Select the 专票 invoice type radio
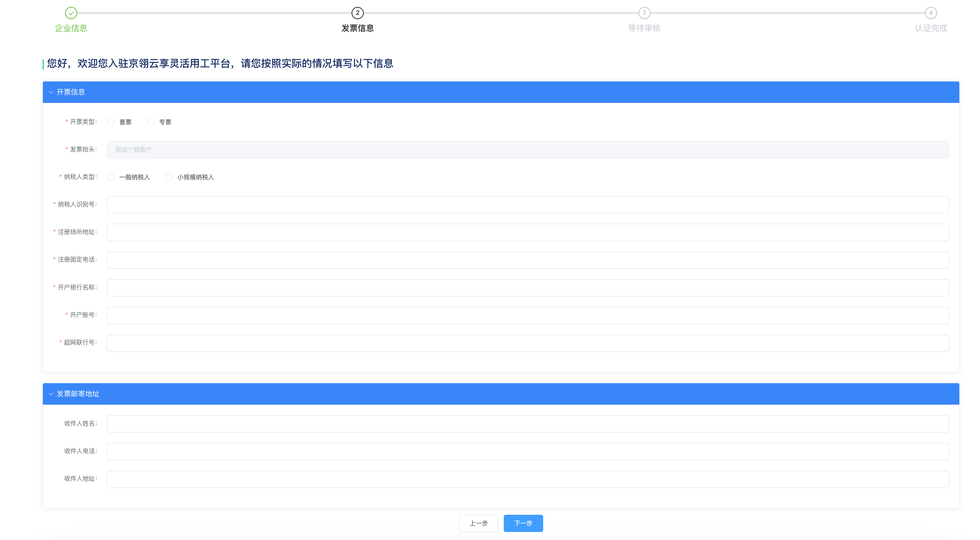Image resolution: width=980 pixels, height=540 pixels. [x=151, y=122]
